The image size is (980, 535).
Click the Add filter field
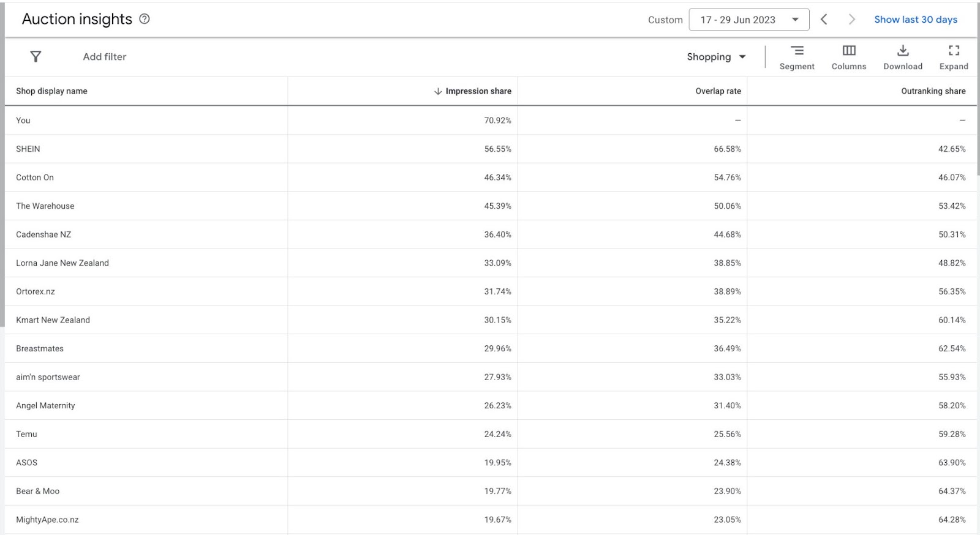click(x=105, y=57)
